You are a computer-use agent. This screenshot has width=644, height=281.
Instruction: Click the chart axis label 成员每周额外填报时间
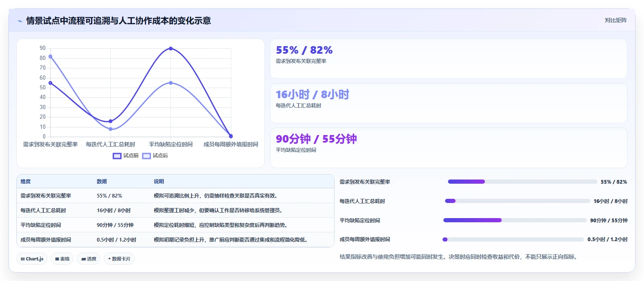coord(230,144)
